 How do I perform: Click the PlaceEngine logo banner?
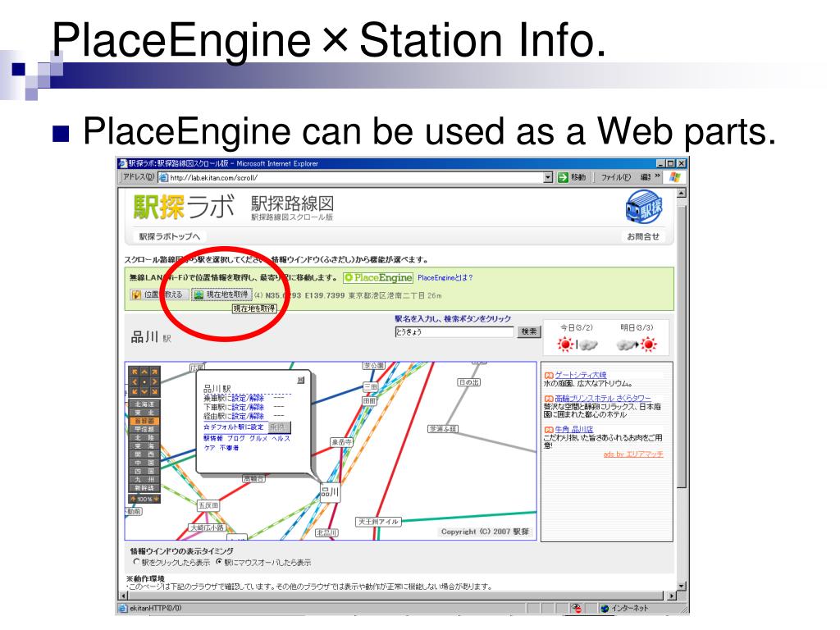(378, 277)
